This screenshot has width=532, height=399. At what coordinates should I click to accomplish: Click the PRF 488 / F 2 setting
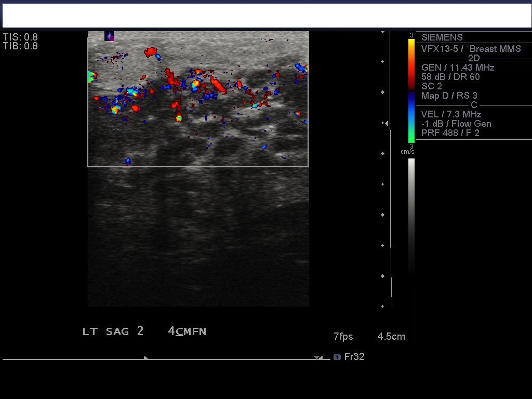click(451, 133)
